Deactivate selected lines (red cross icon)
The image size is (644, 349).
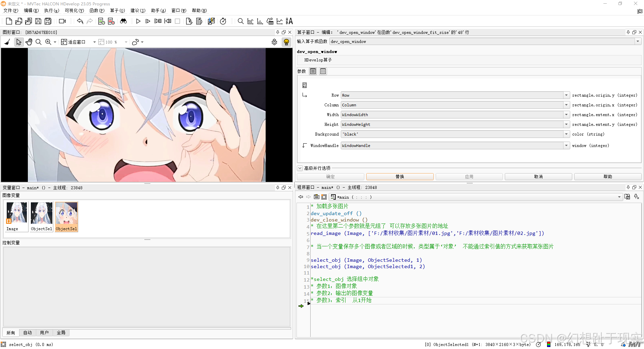coord(111,21)
